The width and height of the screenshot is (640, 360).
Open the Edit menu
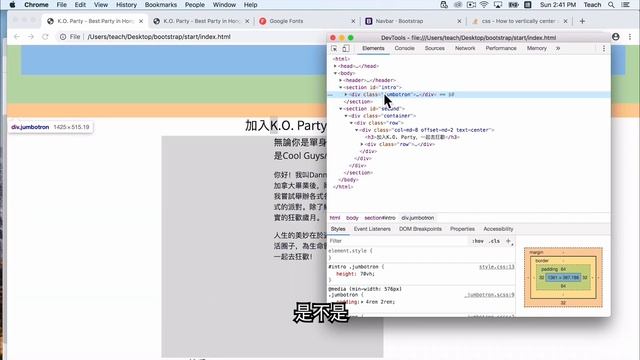[x=80, y=5]
